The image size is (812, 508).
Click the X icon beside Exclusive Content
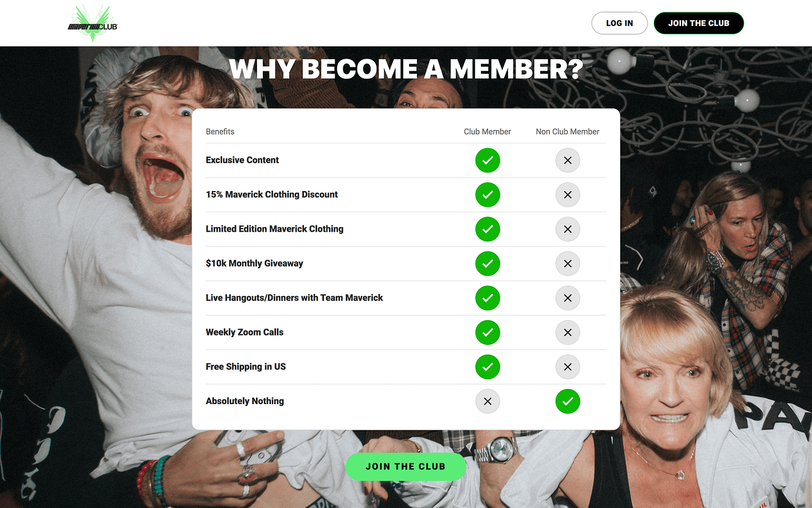pyautogui.click(x=568, y=160)
